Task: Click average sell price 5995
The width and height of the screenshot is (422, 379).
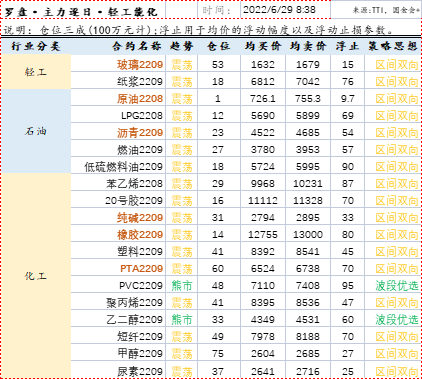Action: pyautogui.click(x=308, y=167)
